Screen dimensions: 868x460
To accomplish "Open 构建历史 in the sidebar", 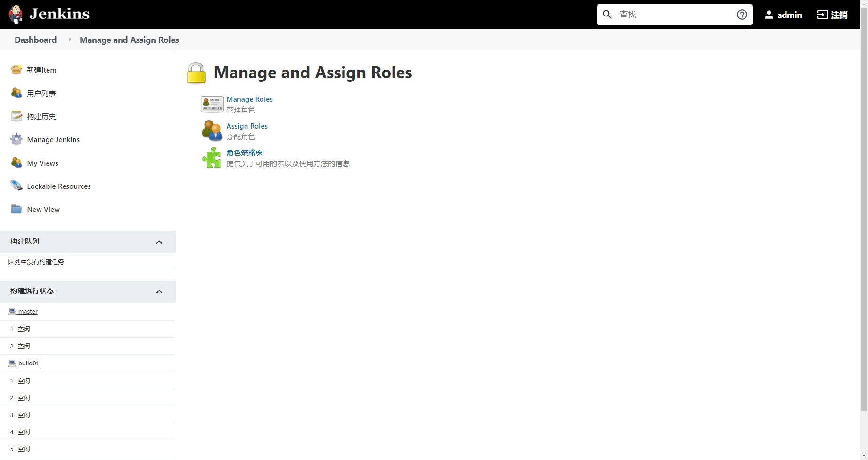I will pos(41,116).
